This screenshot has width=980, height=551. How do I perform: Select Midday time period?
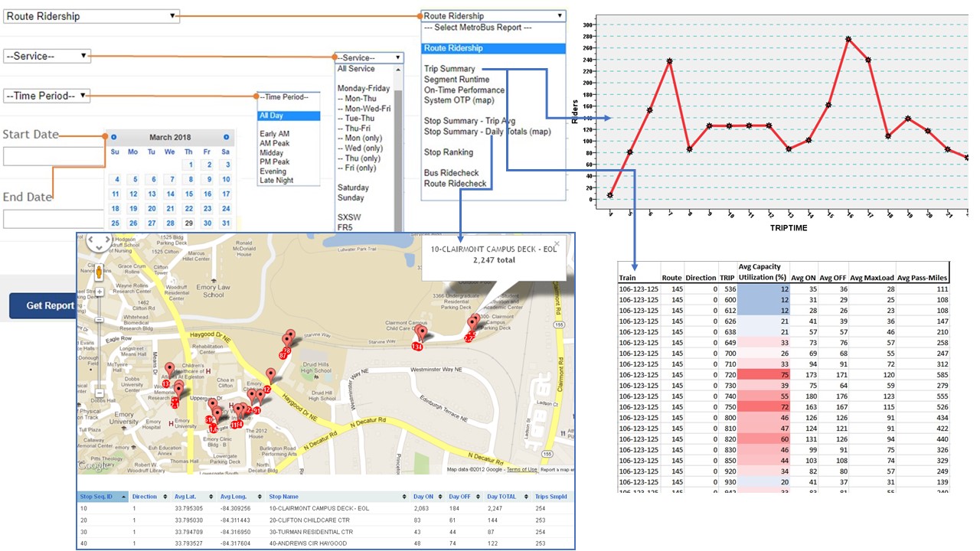click(x=272, y=153)
